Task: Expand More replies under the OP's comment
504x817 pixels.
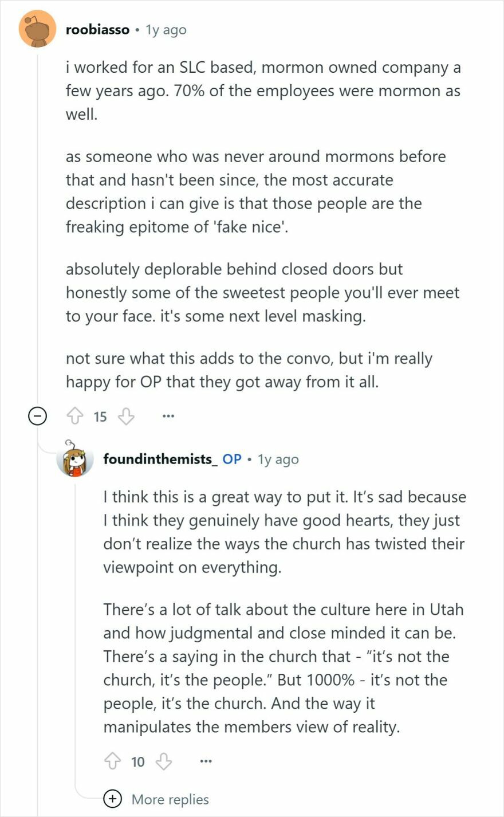Action: click(x=170, y=799)
